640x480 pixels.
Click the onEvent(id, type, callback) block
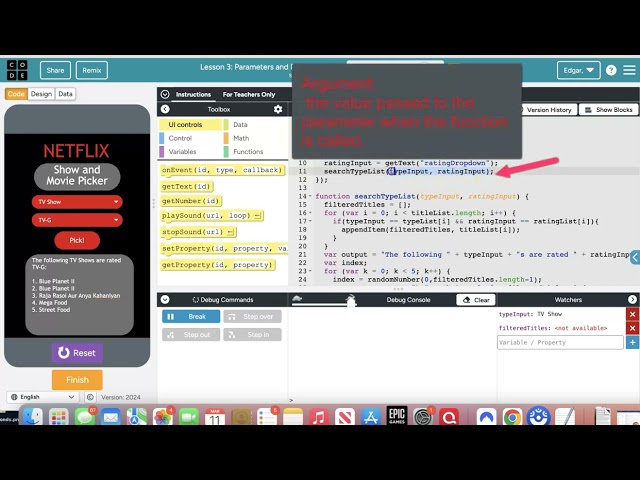coord(222,170)
